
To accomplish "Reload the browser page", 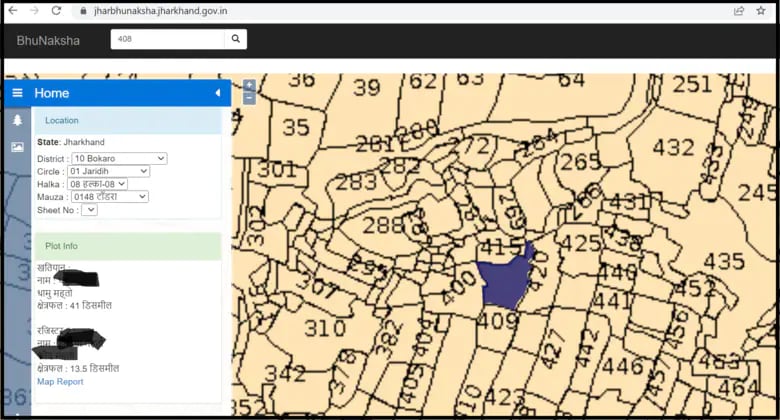I will [56, 10].
